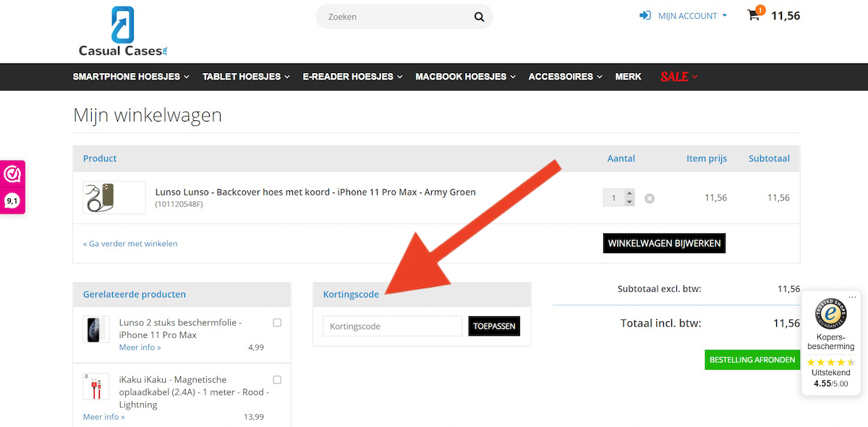Viewport: 868px width, 427px height.
Task: Open the Sale menu
Action: [x=679, y=77]
